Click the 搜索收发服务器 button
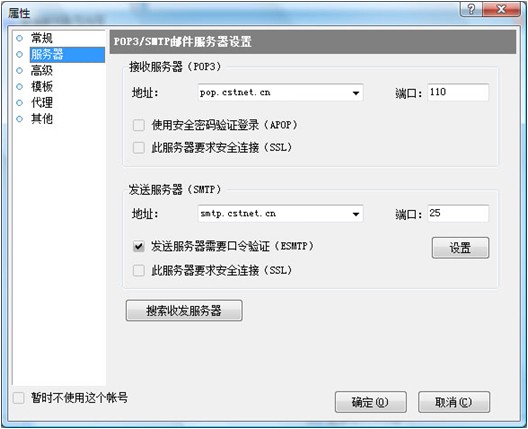Image resolution: width=528 pixels, height=429 pixels. [x=184, y=310]
